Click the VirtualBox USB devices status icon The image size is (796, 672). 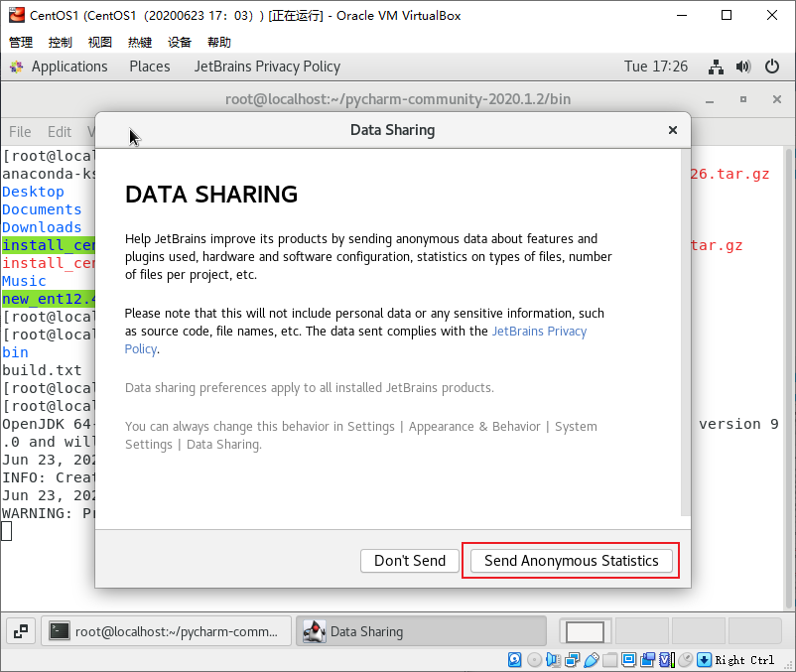tap(592, 660)
